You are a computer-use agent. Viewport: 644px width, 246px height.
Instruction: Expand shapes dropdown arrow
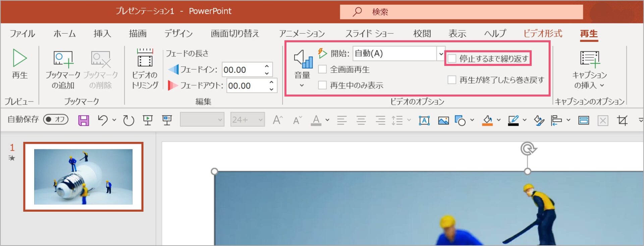472,120
